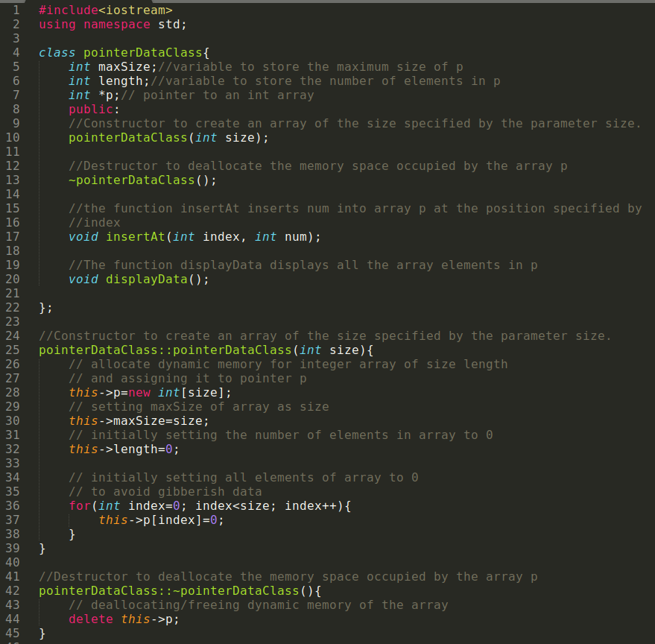Click the 'this->maxSize=size;' statement
The image size is (655, 644).
(139, 421)
